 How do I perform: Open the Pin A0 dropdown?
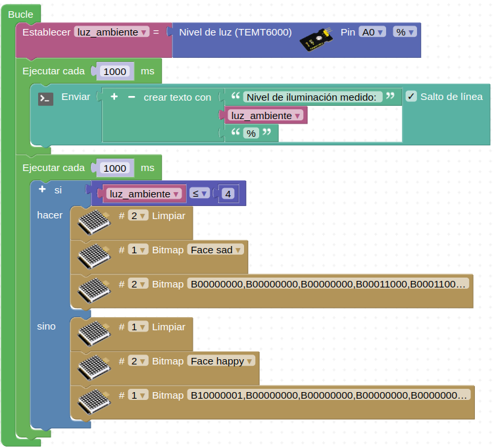pos(372,32)
